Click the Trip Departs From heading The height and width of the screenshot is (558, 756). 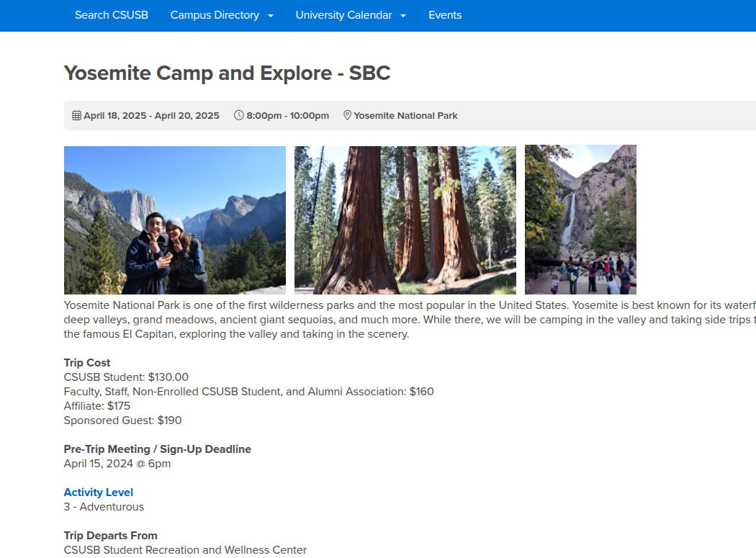(110, 536)
